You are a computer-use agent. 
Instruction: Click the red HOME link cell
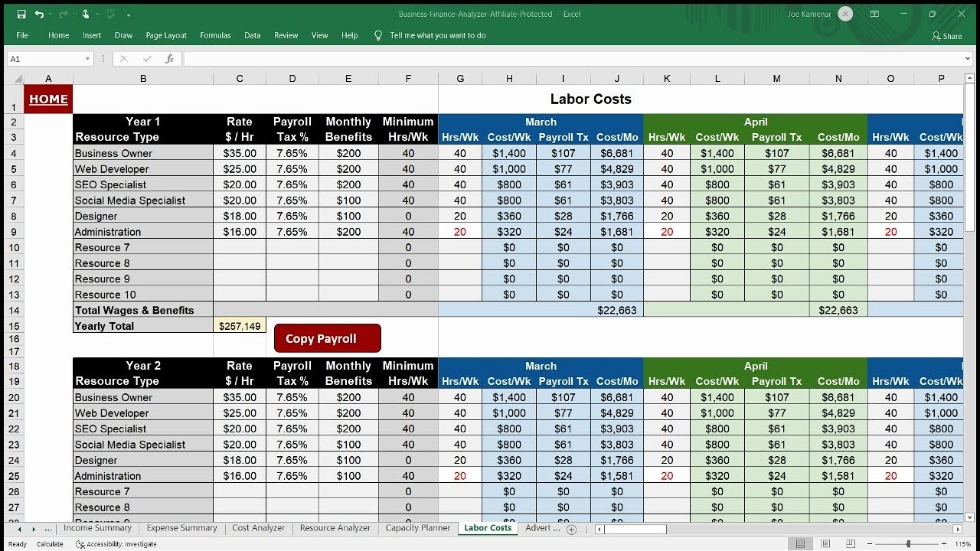pyautogui.click(x=48, y=99)
